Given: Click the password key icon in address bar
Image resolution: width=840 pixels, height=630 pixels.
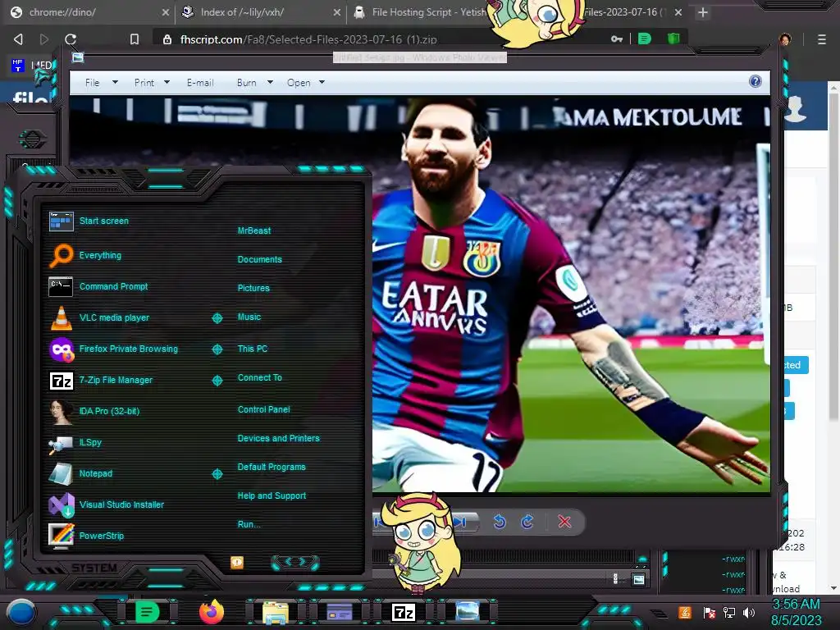Looking at the screenshot, I should 617,39.
